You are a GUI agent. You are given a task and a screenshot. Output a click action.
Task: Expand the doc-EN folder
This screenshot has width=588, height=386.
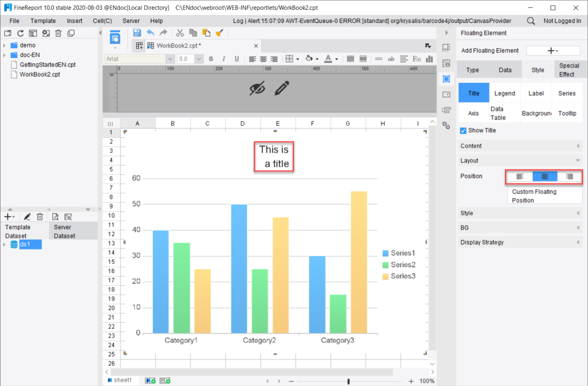click(x=4, y=55)
